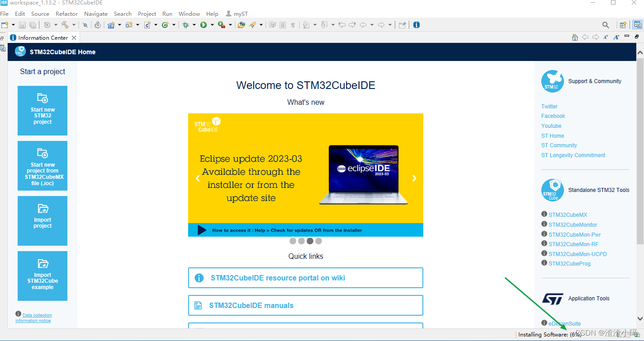
Task: Select the Information Center tab
Action: pyautogui.click(x=43, y=38)
